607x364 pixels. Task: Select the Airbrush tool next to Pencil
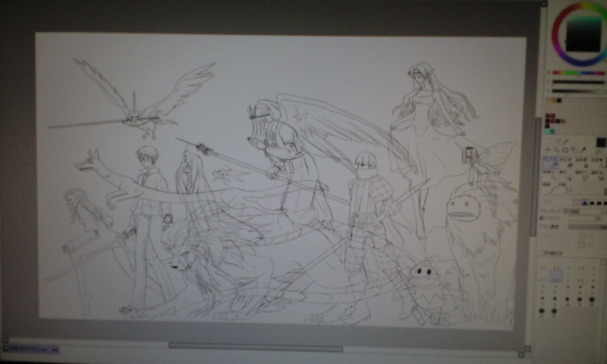(x=566, y=162)
